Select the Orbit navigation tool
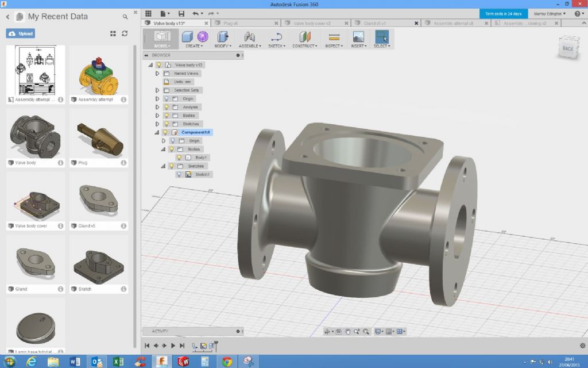 [327, 332]
